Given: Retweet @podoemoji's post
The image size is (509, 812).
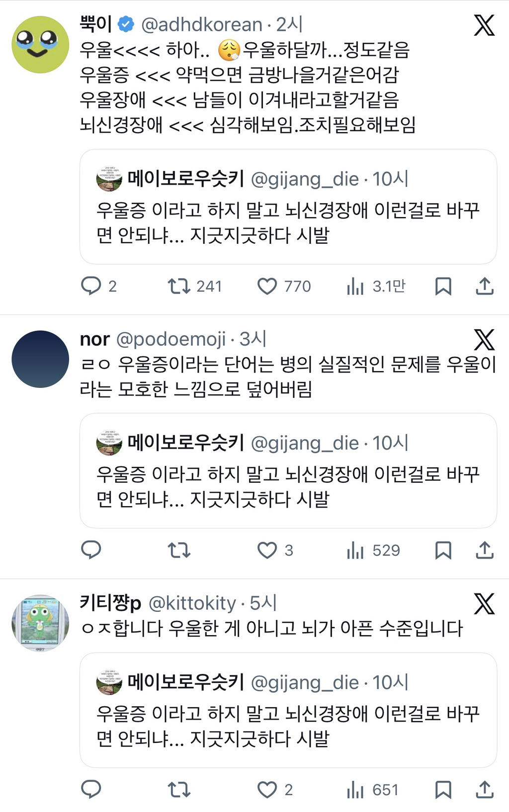Looking at the screenshot, I should pyautogui.click(x=179, y=550).
